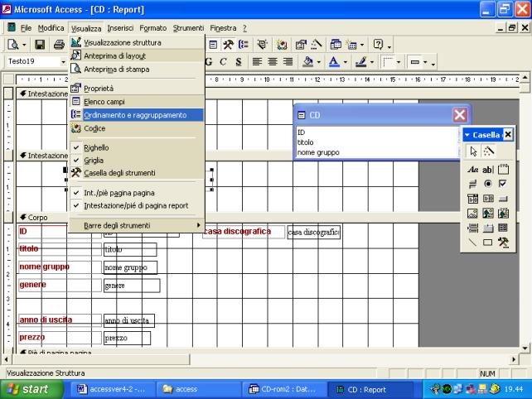Click the Toolbox hammer icon in toolbar
This screenshot has height=399, width=532.
228,45
